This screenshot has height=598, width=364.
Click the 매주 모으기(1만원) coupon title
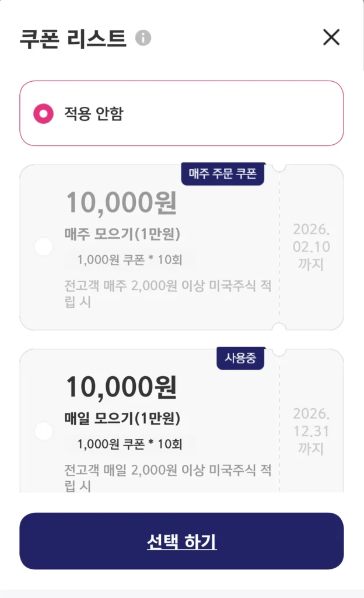click(x=123, y=234)
